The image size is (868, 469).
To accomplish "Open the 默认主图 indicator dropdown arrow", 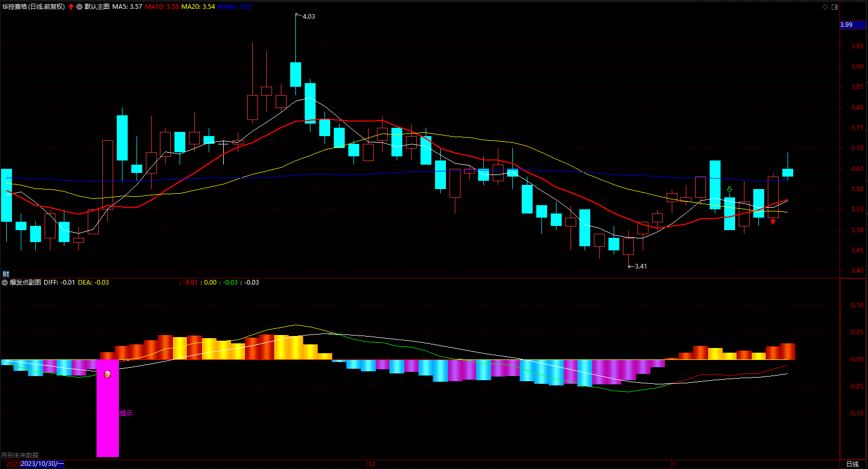I will (x=79, y=7).
